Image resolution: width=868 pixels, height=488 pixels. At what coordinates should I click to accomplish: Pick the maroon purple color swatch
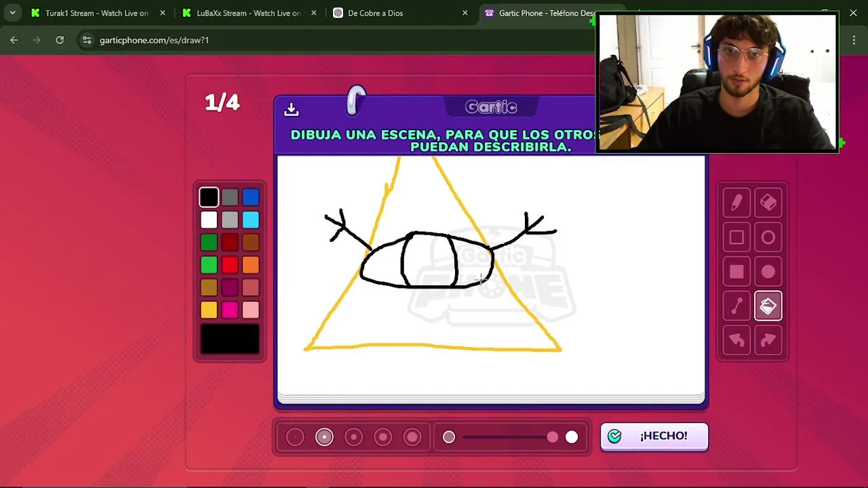tap(230, 287)
